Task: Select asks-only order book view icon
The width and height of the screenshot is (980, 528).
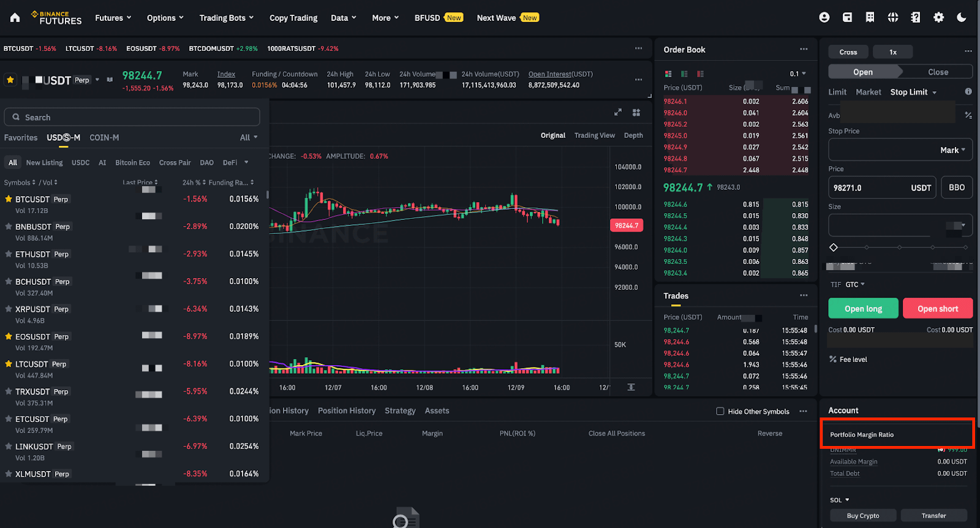Action: (700, 74)
